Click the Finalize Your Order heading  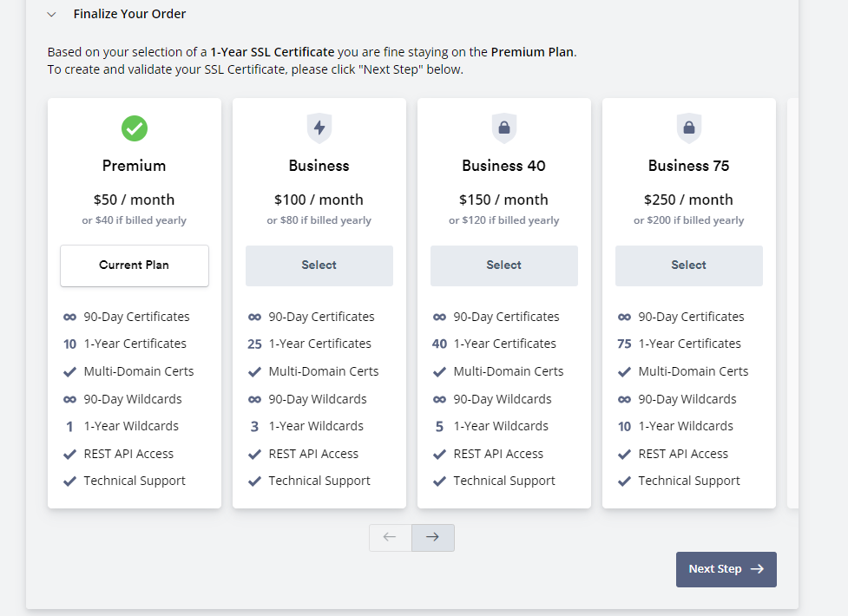129,14
